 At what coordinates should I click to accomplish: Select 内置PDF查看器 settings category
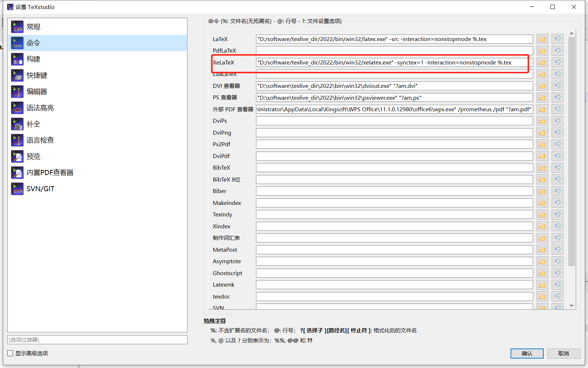97,172
